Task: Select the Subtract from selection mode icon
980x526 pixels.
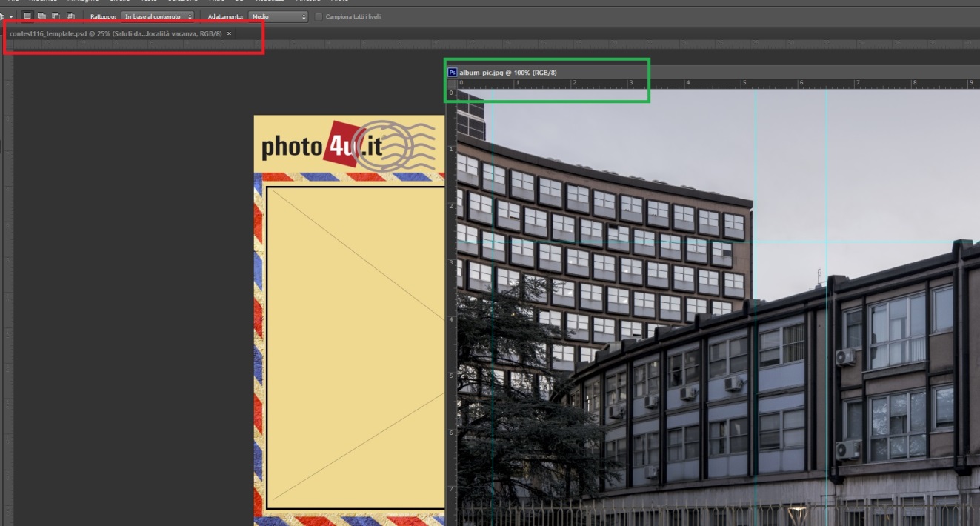Action: 56,16
